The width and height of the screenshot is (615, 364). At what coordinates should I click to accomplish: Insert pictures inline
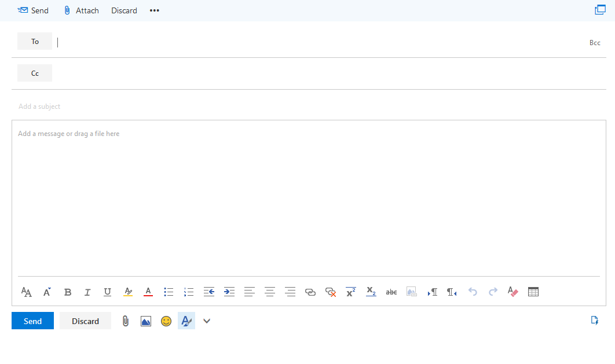point(146,321)
